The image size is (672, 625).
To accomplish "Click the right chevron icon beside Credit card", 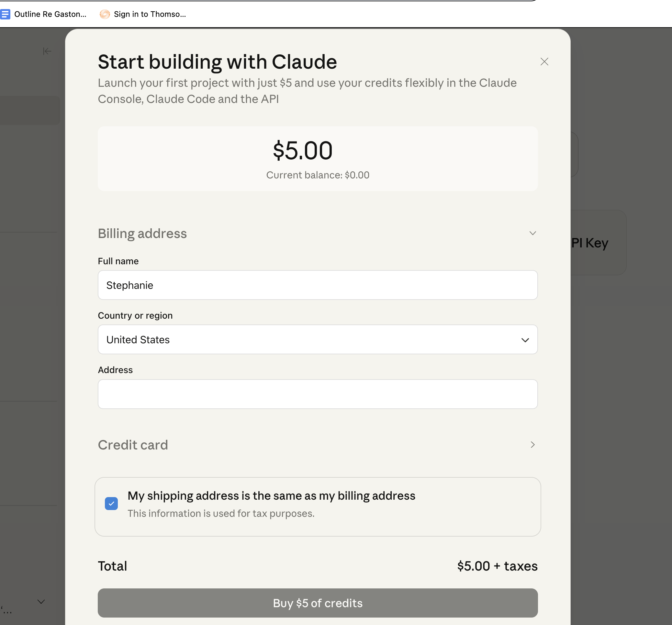I will [x=532, y=445].
